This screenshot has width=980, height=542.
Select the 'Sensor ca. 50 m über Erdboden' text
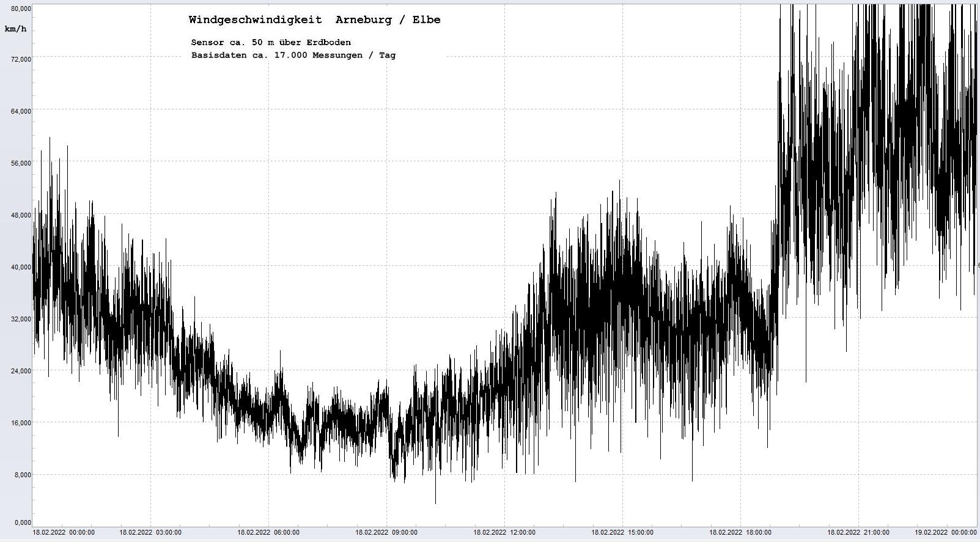[x=271, y=42]
